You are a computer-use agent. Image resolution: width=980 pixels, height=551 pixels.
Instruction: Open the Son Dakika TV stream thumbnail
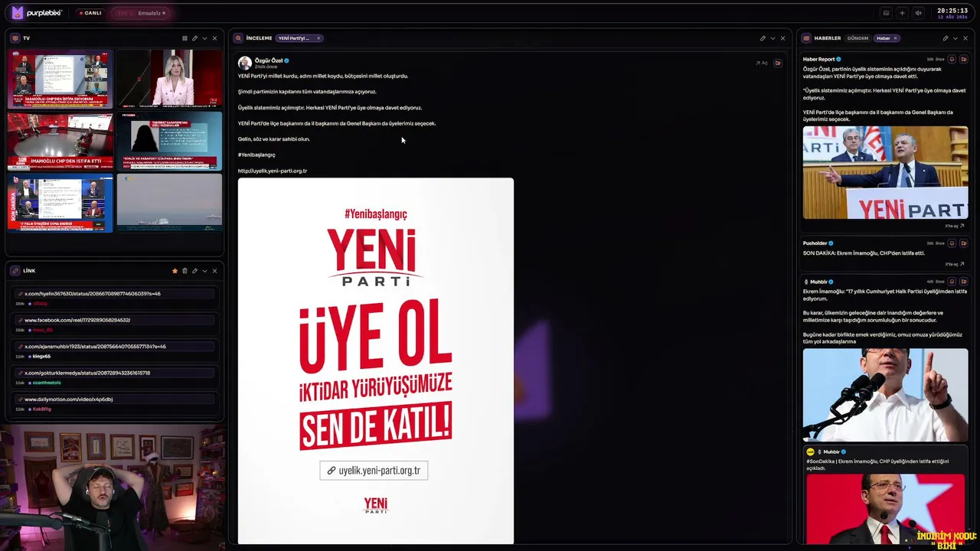coord(60,203)
